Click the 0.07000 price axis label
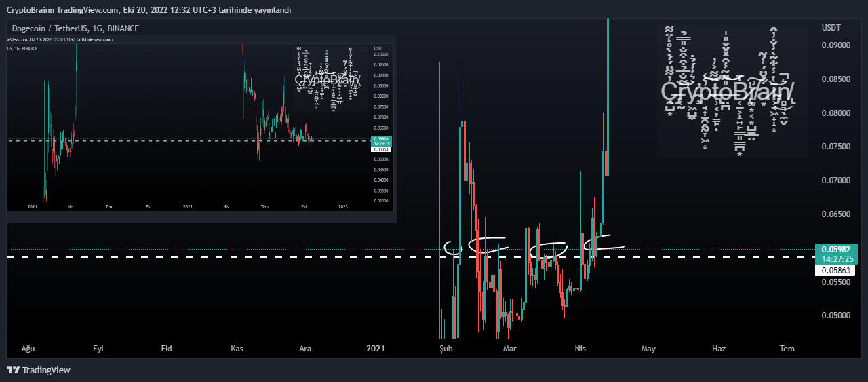The image size is (868, 382). coord(835,180)
